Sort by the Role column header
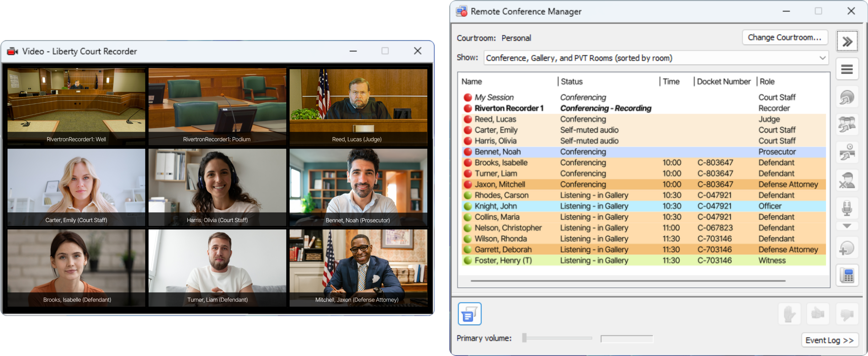This screenshot has width=868, height=356. click(767, 82)
